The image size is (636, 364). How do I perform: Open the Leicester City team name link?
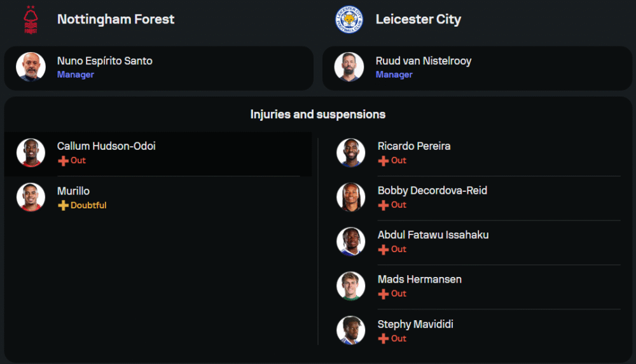click(x=418, y=19)
